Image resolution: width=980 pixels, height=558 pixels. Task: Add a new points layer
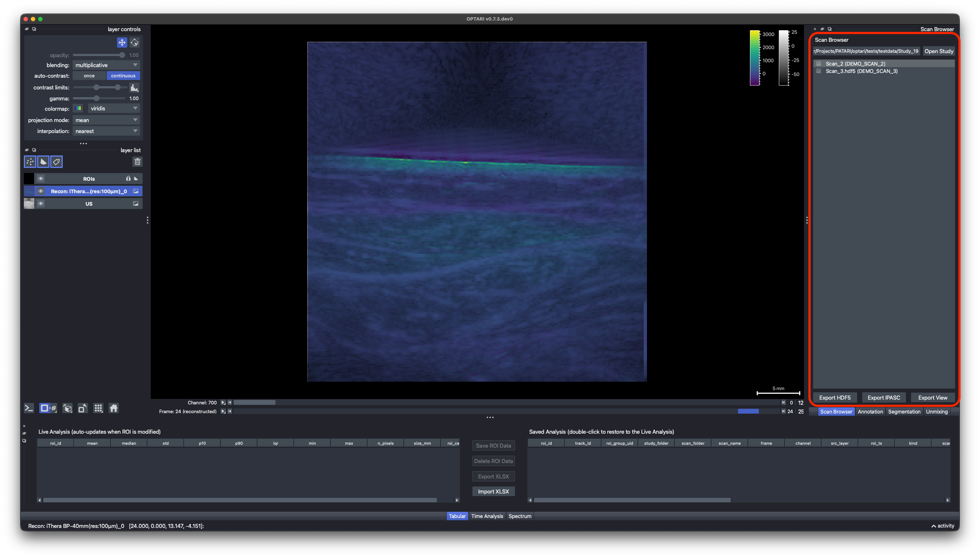click(30, 162)
